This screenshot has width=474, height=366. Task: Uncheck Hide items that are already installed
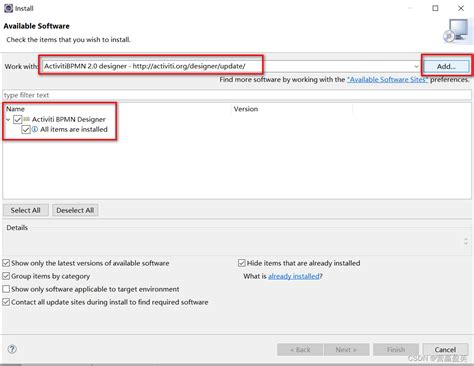tap(242, 263)
